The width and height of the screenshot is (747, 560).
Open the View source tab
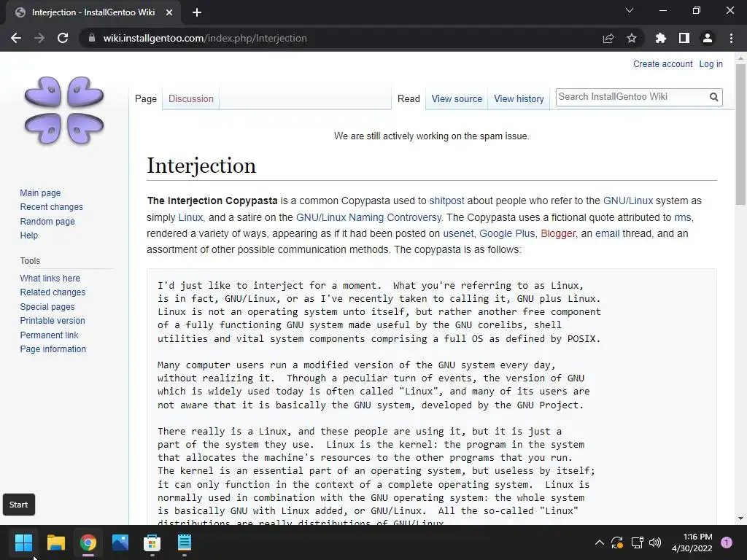tap(457, 98)
